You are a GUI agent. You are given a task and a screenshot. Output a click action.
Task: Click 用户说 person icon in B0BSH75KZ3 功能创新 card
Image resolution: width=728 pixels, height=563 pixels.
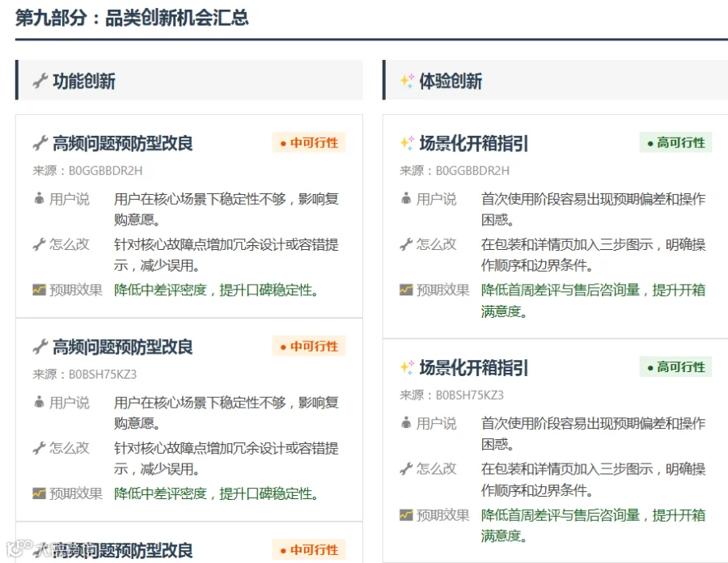click(x=39, y=402)
